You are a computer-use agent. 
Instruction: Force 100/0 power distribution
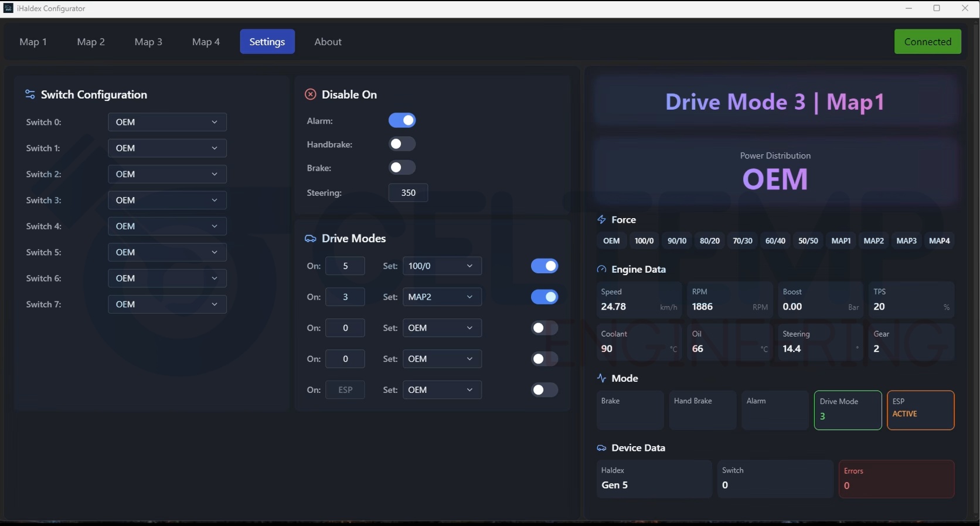click(x=644, y=241)
